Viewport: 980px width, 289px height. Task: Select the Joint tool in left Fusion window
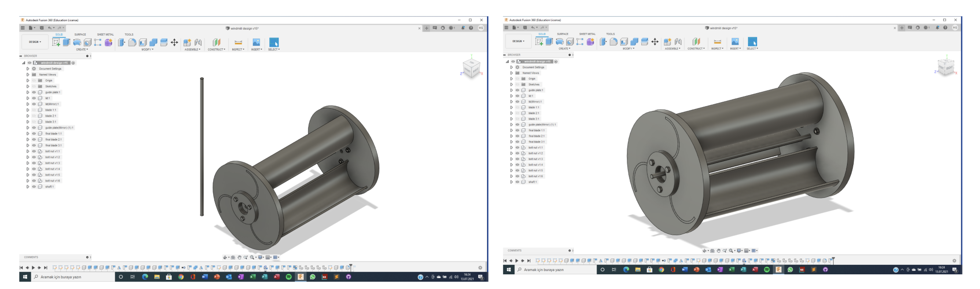coord(198,42)
